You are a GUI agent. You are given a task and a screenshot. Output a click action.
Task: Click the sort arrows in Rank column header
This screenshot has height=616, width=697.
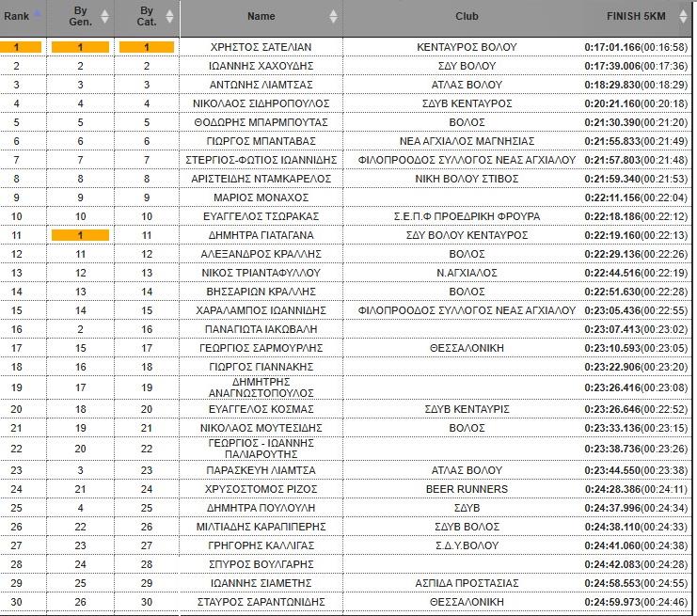pos(37,15)
